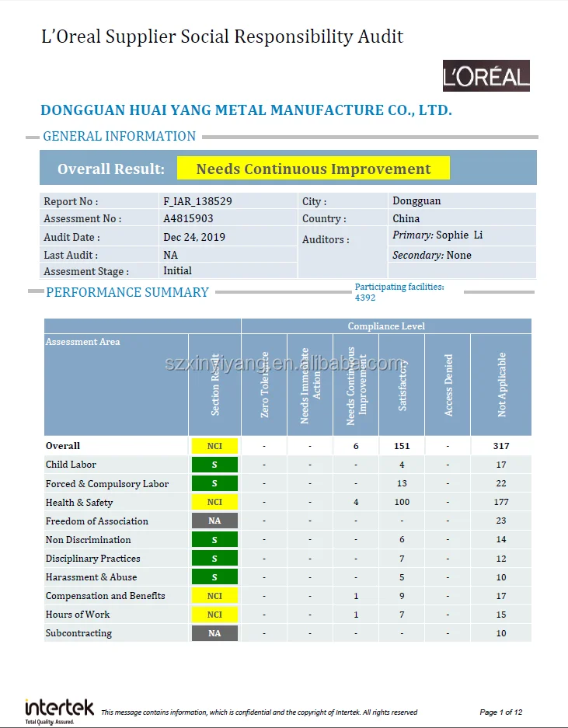This screenshot has width=568, height=728.
Task: Click the 'Hours of Work' row label
Action: [78, 615]
